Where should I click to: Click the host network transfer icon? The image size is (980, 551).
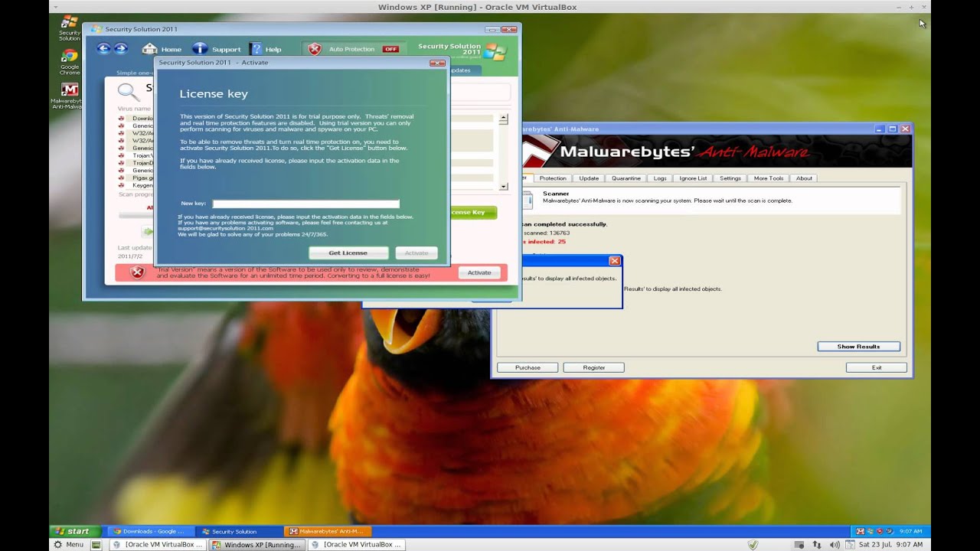(817, 545)
